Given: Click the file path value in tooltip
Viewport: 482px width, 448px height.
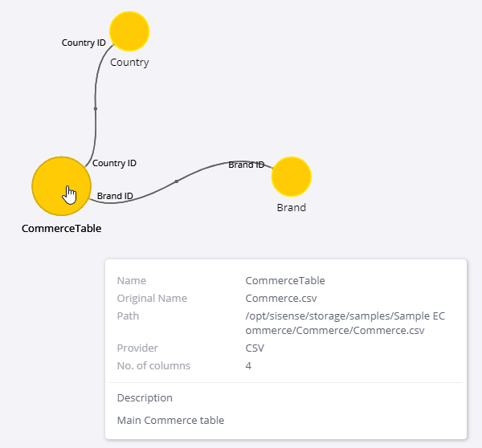Looking at the screenshot, I should [345, 324].
